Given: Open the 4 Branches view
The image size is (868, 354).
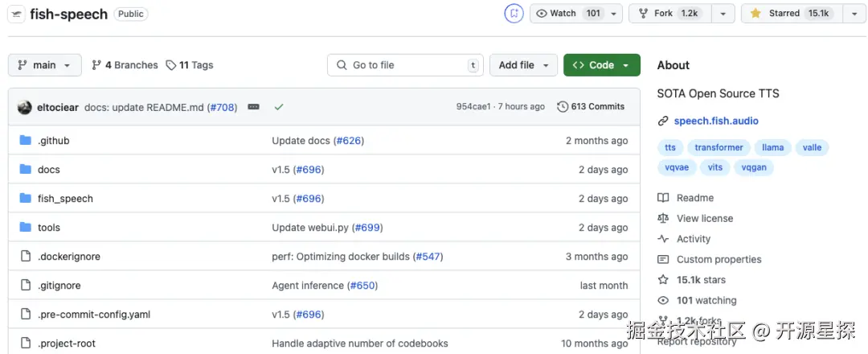Looking at the screenshot, I should 125,65.
